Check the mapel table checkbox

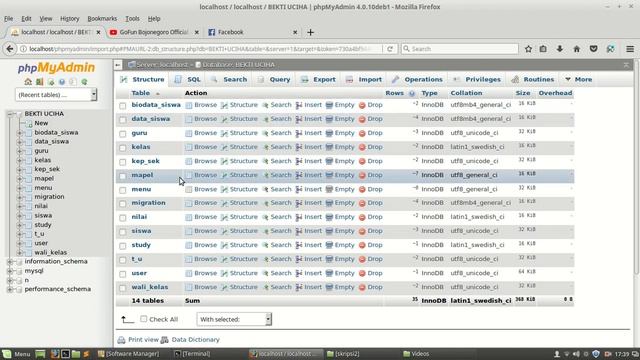pos(122,176)
